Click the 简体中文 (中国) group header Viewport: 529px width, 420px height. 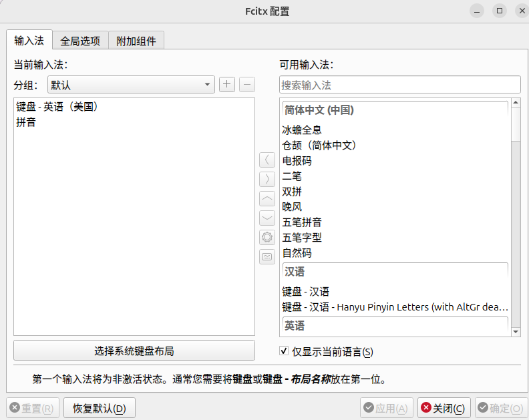click(395, 110)
